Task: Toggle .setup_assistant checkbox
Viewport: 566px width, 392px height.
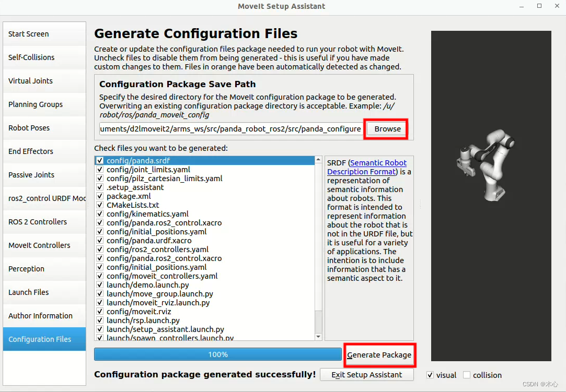Action: click(100, 187)
